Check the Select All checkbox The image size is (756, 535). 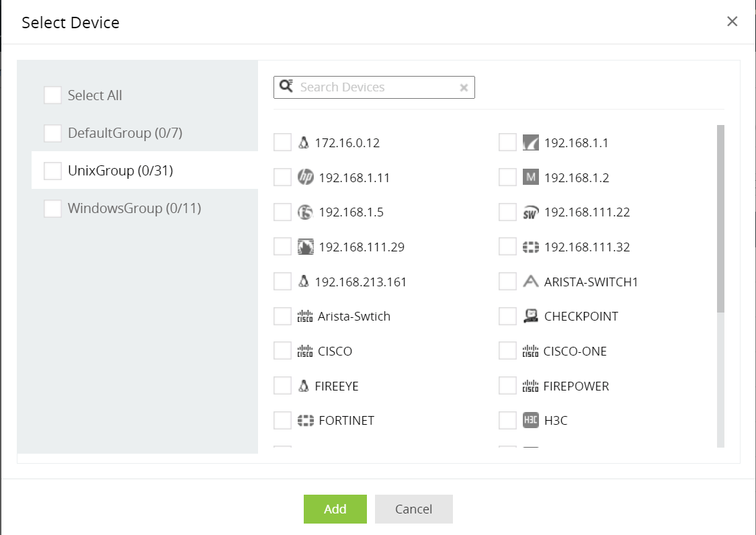[x=52, y=95]
